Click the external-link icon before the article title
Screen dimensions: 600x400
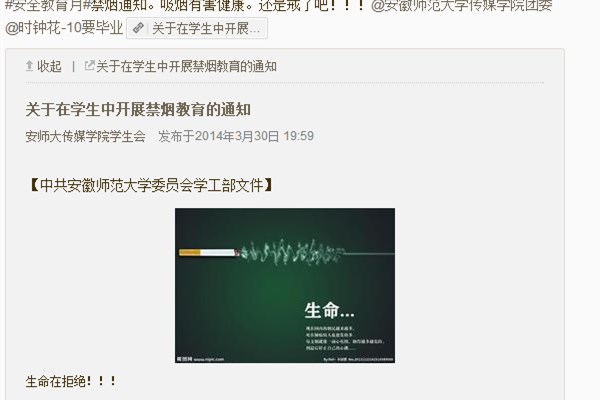point(89,65)
